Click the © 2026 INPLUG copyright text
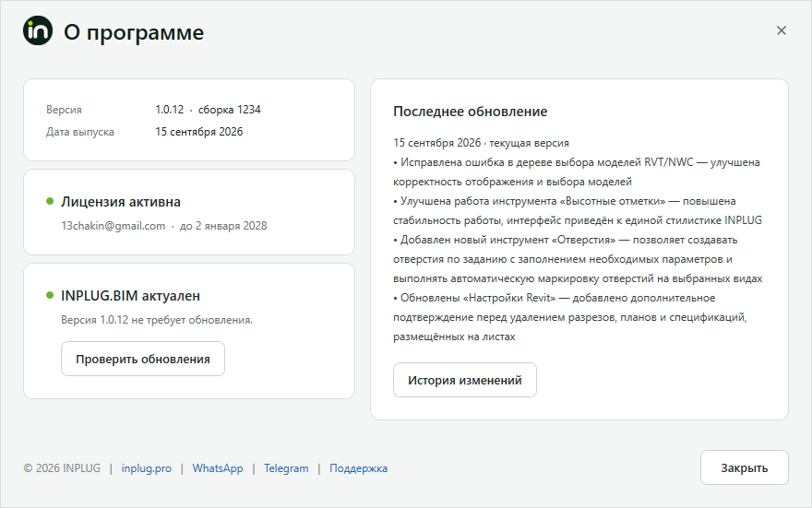The image size is (812, 508). tap(62, 468)
